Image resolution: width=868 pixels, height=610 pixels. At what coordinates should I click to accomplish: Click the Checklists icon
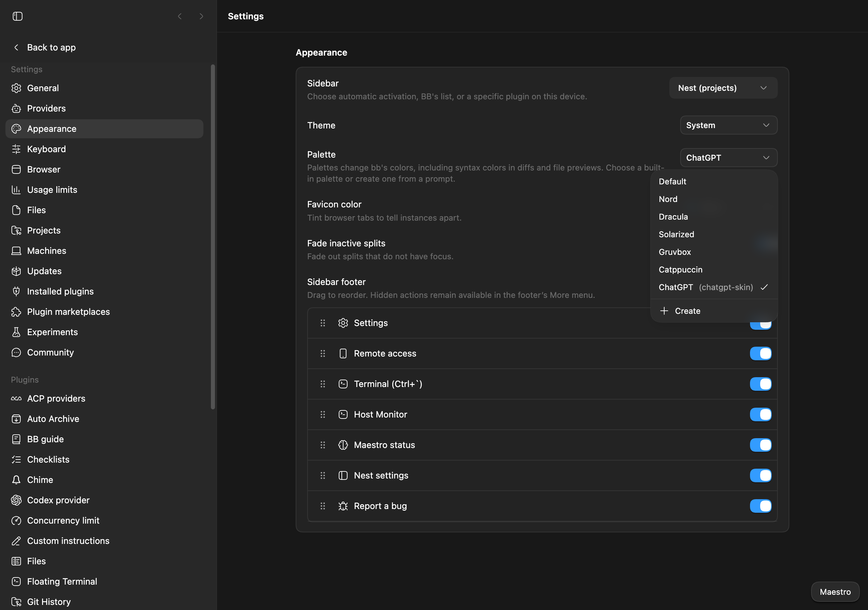click(16, 460)
